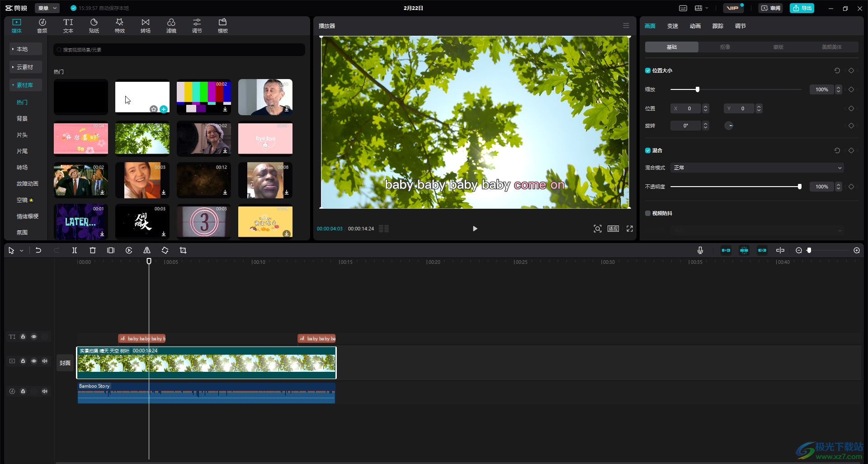Toggle auto snapping in timeline toolbar
This screenshot has height=464, width=868.
(744, 250)
